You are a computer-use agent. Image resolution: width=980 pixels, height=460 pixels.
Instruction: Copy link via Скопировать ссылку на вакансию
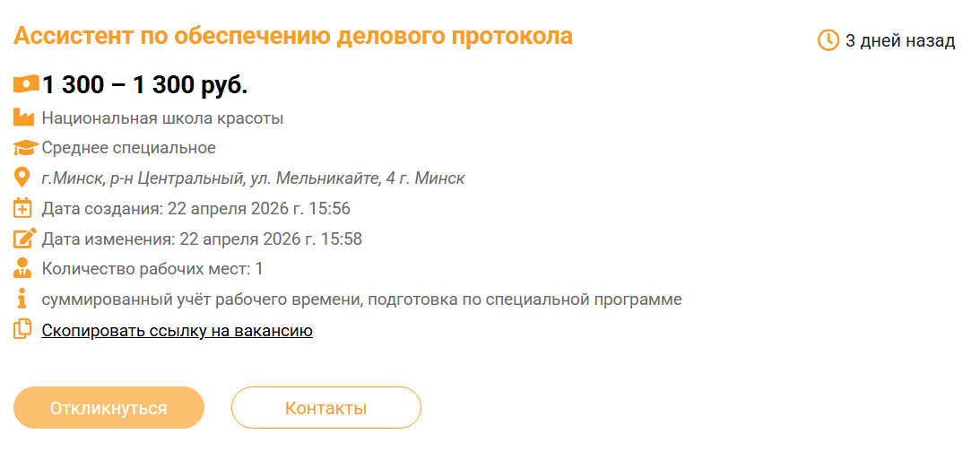(177, 331)
